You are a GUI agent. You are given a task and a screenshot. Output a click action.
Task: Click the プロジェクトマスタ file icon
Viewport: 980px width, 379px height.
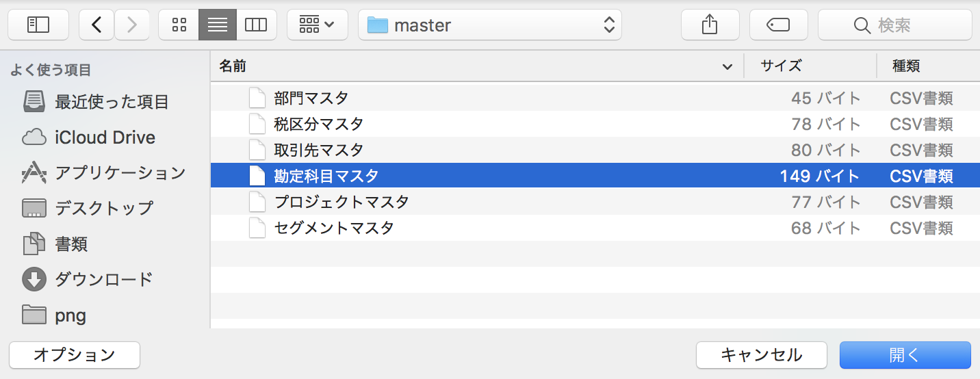(x=257, y=202)
